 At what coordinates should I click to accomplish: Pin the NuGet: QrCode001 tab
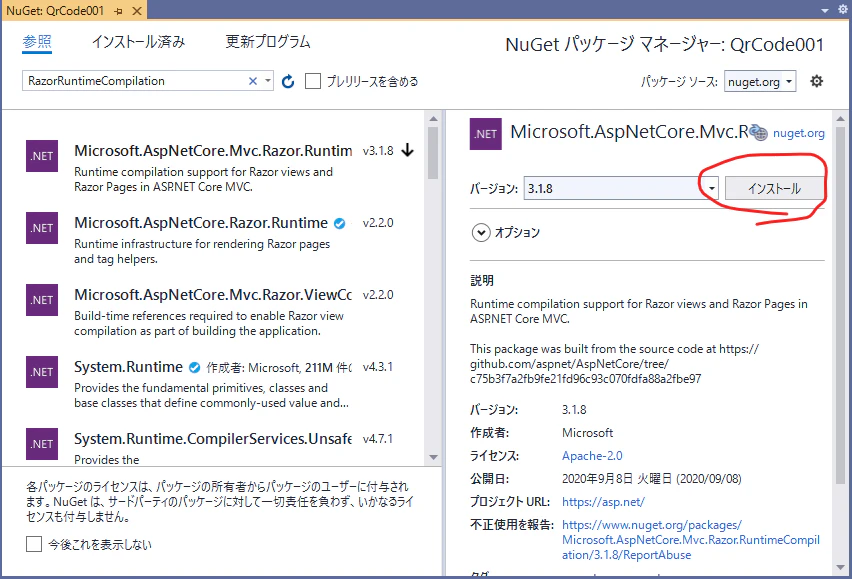(118, 11)
